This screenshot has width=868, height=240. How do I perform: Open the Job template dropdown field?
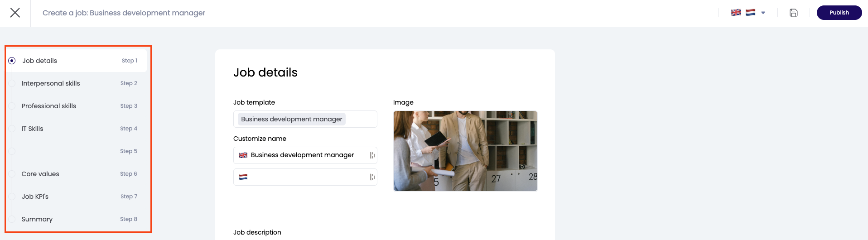tap(305, 119)
